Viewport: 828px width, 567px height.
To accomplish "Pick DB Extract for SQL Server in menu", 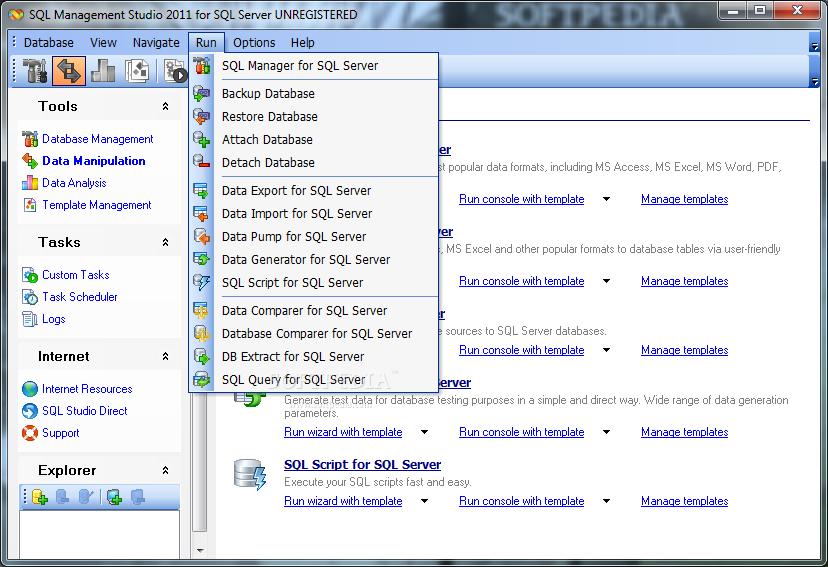I will pos(293,356).
